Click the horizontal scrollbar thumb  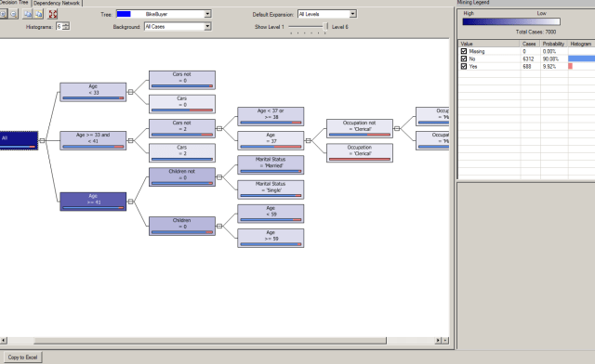210,341
